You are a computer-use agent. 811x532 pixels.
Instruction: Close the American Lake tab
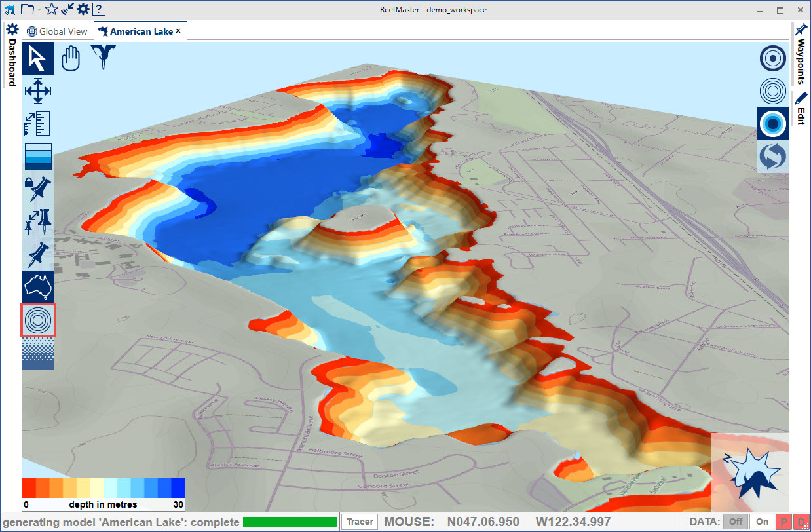tap(178, 31)
